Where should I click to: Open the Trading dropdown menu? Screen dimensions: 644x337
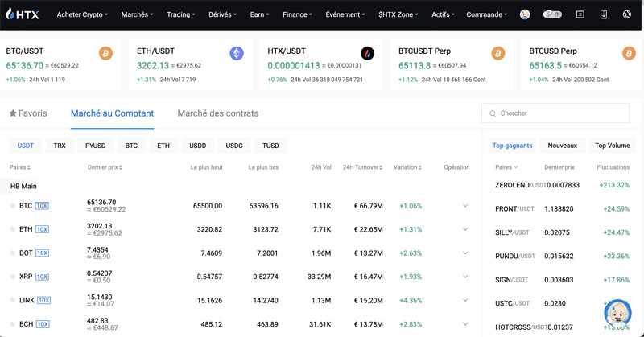pyautogui.click(x=180, y=14)
